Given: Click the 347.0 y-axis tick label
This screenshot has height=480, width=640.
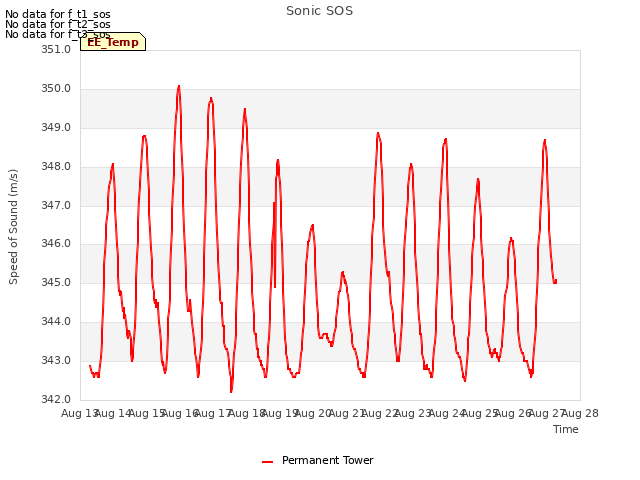Looking at the screenshot, I should [x=56, y=205].
